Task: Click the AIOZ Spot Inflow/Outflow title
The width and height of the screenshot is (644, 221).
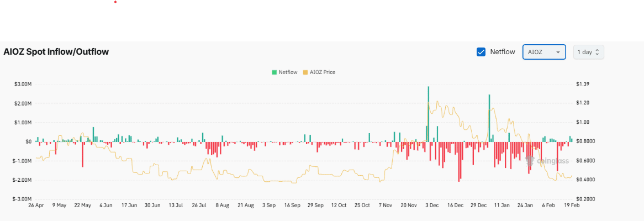Action: point(56,52)
